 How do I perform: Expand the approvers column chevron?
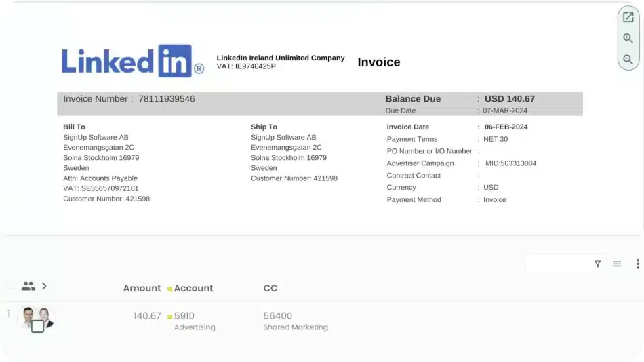pyautogui.click(x=44, y=286)
